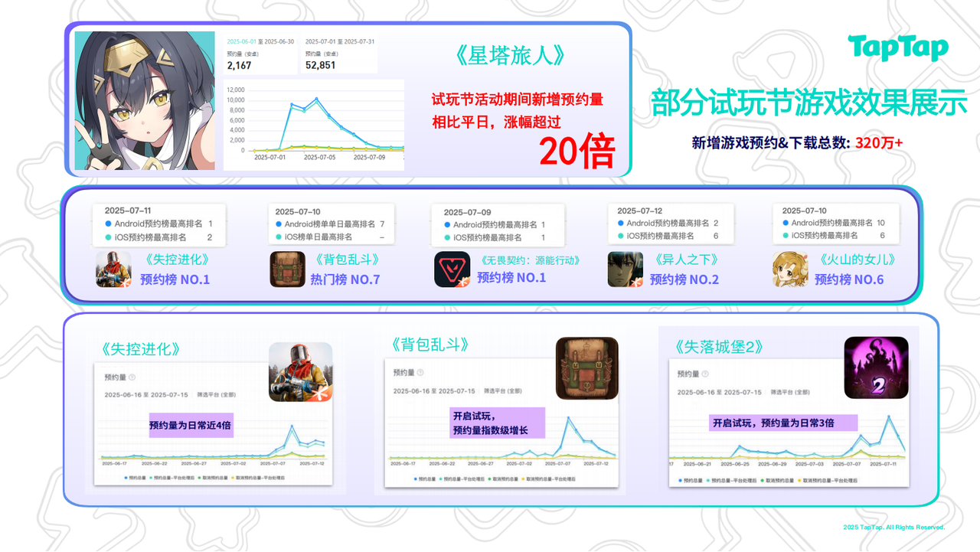Click the 52,851 reservation value
Viewport: 980px width, 552px height.
click(x=320, y=65)
